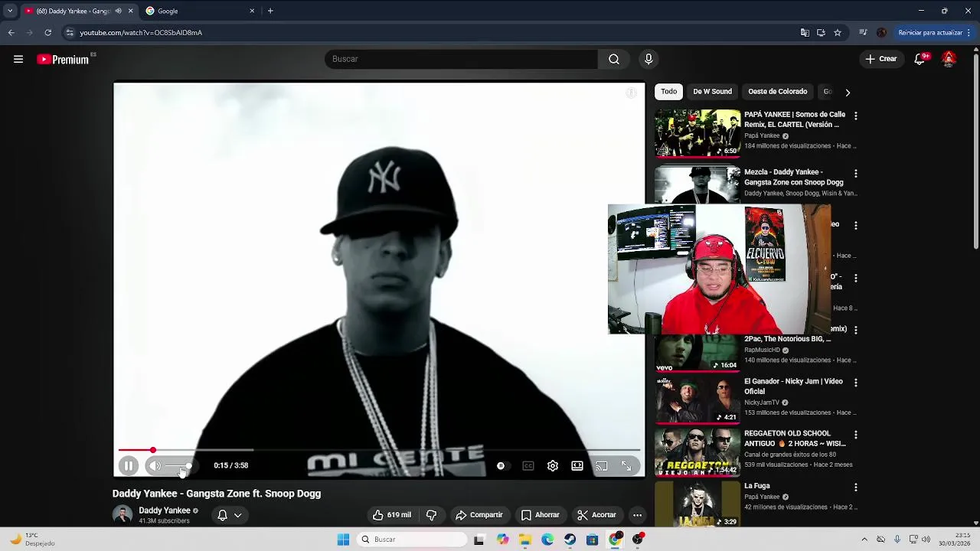Open the Crear create menu
This screenshot has width=980, height=551.
pos(881,59)
